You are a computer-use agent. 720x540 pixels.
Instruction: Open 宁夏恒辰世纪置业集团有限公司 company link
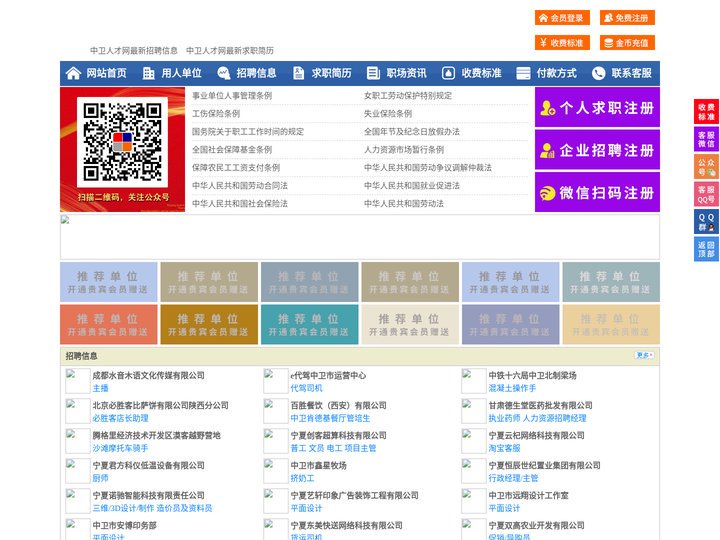pyautogui.click(x=544, y=466)
